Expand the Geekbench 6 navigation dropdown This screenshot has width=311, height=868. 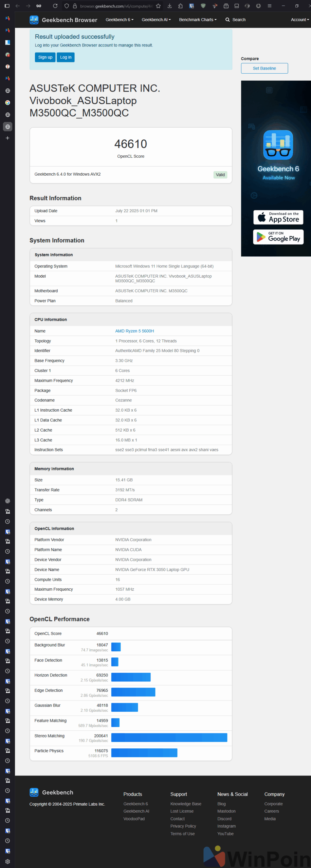(x=120, y=20)
